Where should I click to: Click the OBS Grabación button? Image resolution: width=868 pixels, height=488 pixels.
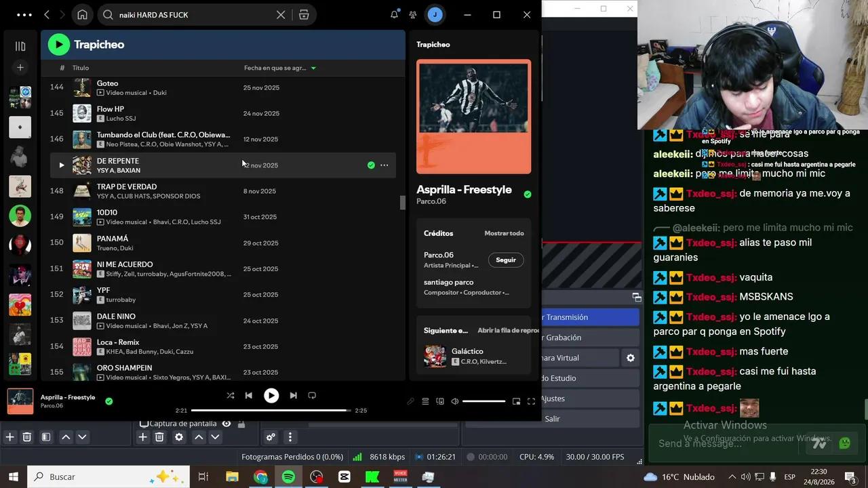click(590, 338)
